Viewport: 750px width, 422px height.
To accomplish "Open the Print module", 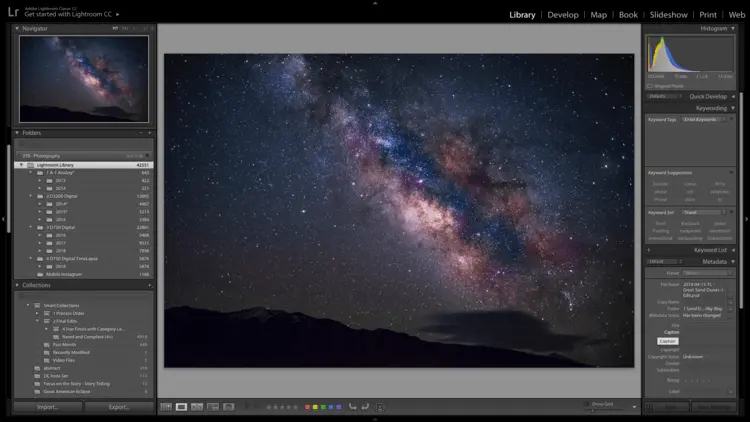I will (x=708, y=15).
